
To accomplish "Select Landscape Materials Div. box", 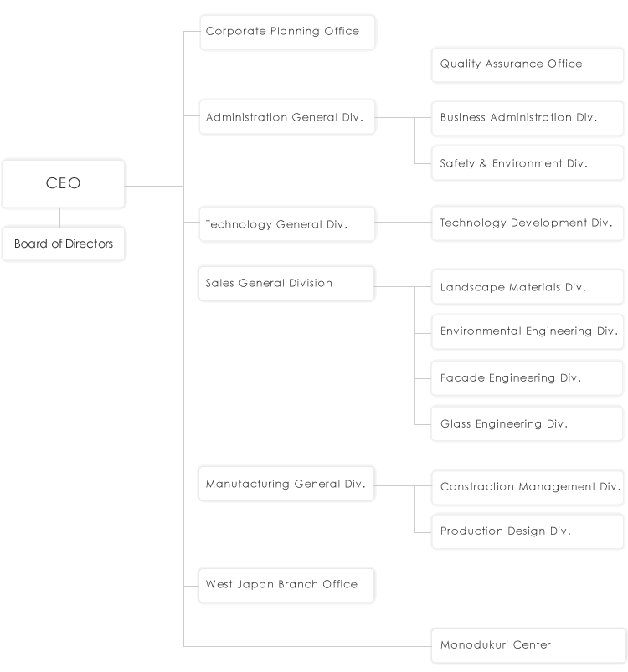I will point(528,286).
